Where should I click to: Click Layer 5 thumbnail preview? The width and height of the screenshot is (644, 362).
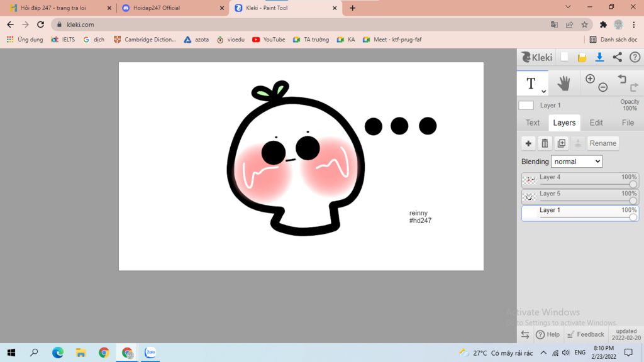[530, 197]
